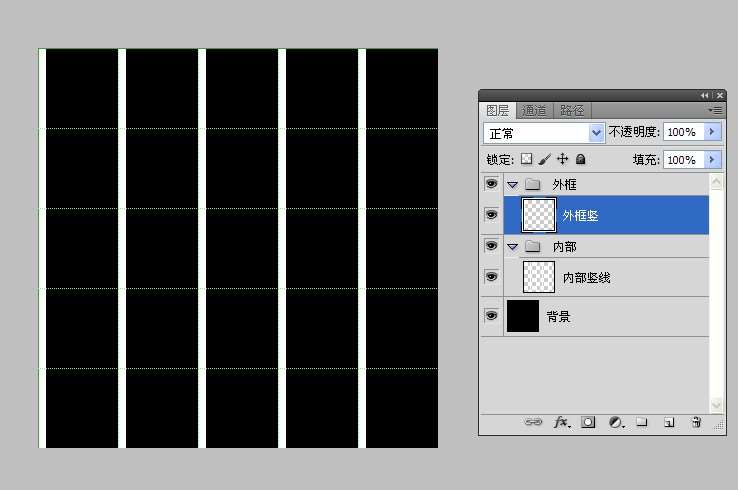Open the layers panel options menu
The height and width of the screenshot is (490, 738).
[x=715, y=110]
